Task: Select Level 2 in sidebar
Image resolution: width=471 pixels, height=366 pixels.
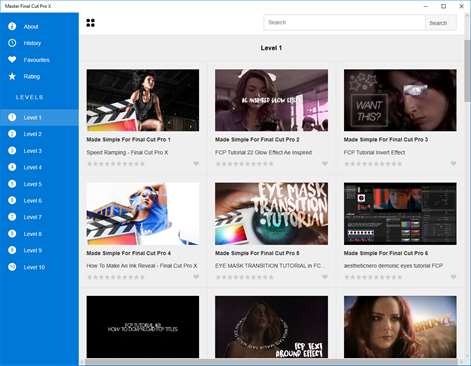Action: pyautogui.click(x=39, y=134)
